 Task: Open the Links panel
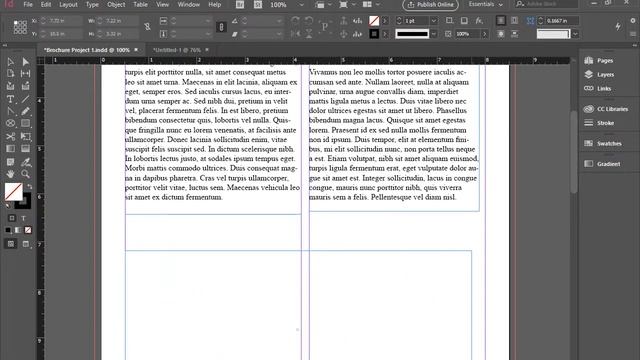point(598,89)
